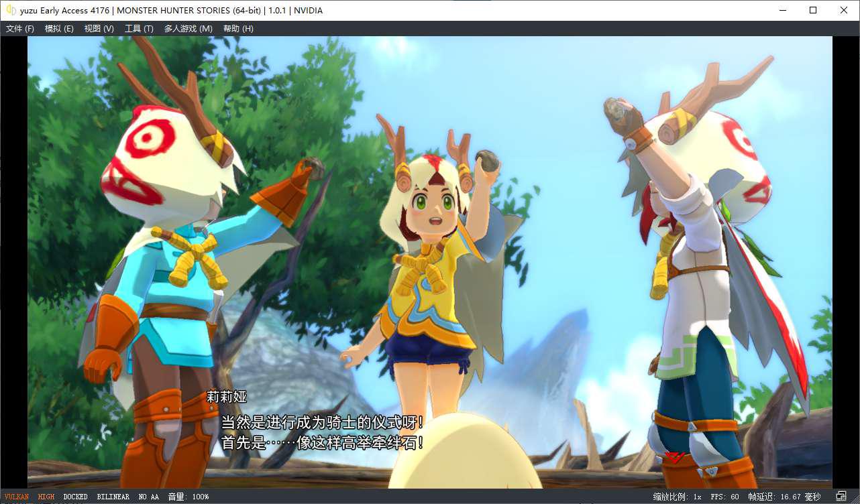Click the 音量: 100% volume button
The height and width of the screenshot is (504, 860).
(188, 497)
